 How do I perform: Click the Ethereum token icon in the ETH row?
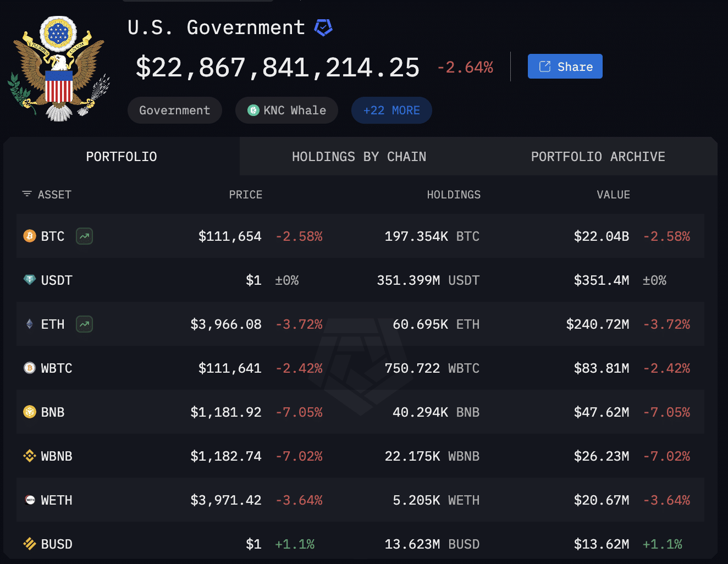click(x=27, y=324)
